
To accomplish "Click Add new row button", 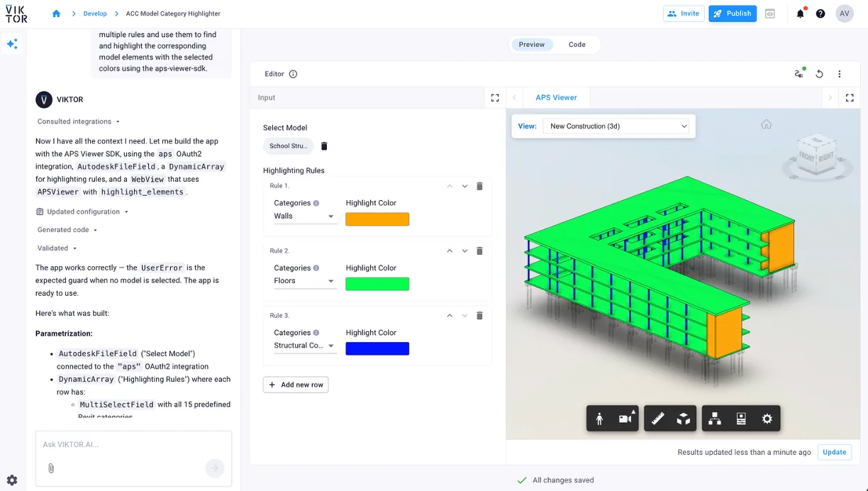I will [x=296, y=385].
